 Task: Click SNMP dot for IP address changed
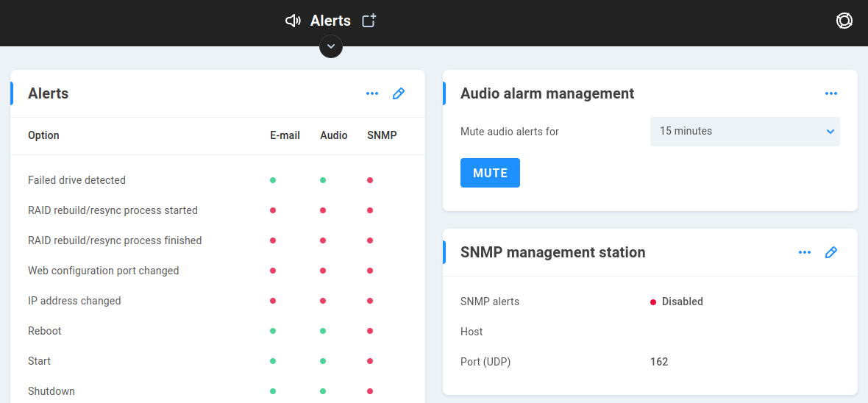click(x=370, y=301)
